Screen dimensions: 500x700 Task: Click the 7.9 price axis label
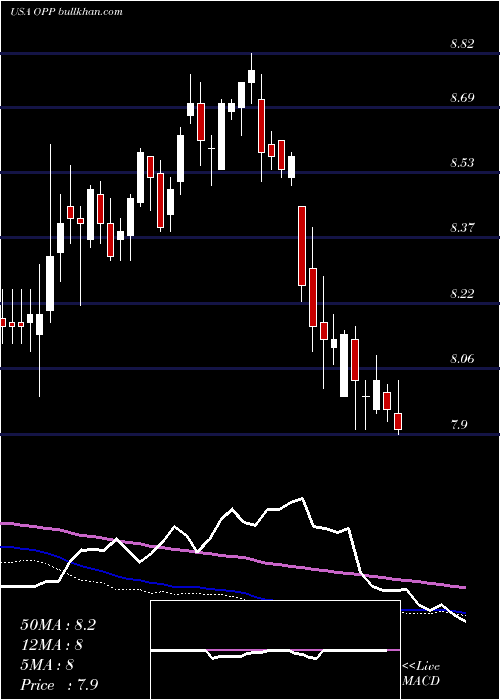pos(459,424)
